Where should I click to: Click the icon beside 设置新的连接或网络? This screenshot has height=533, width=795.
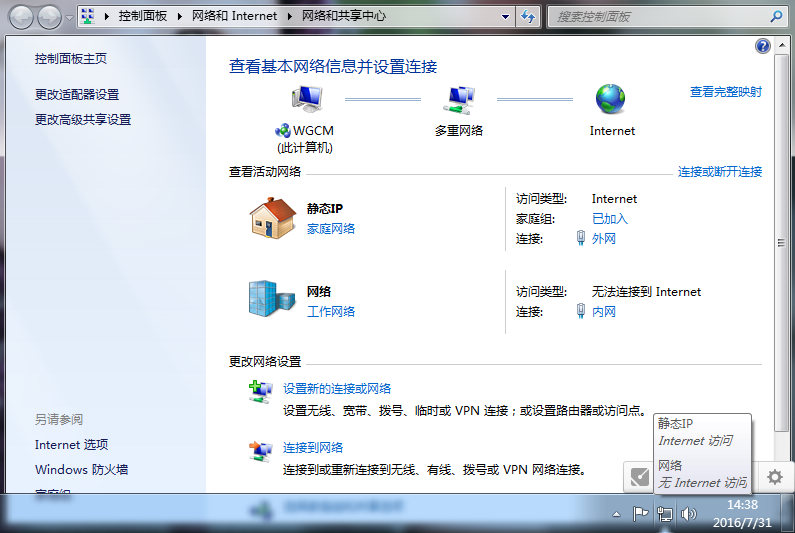[261, 392]
